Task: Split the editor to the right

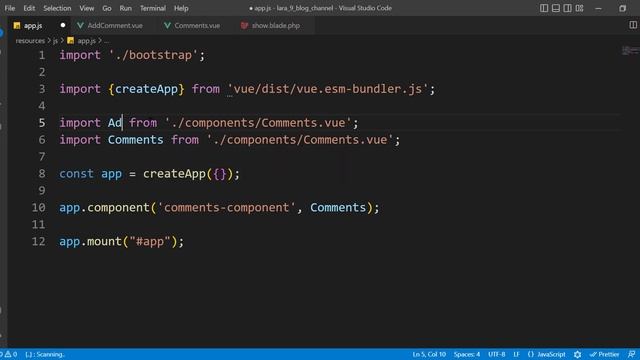Action: (633, 25)
